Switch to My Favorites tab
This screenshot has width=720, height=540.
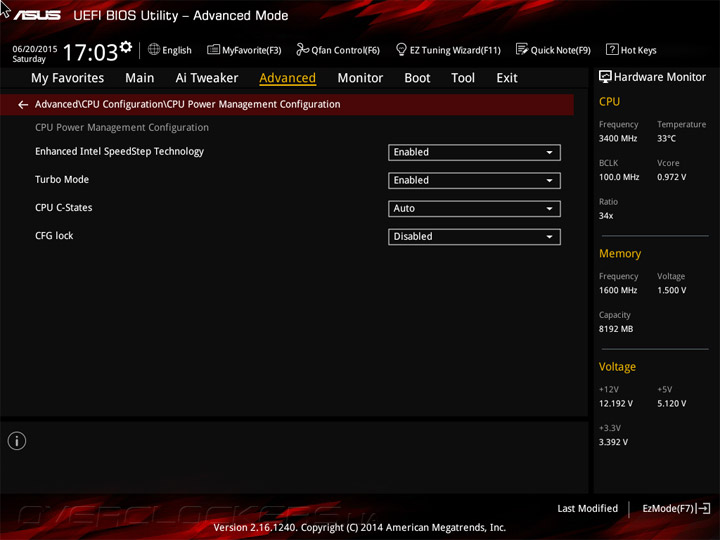pyautogui.click(x=68, y=78)
